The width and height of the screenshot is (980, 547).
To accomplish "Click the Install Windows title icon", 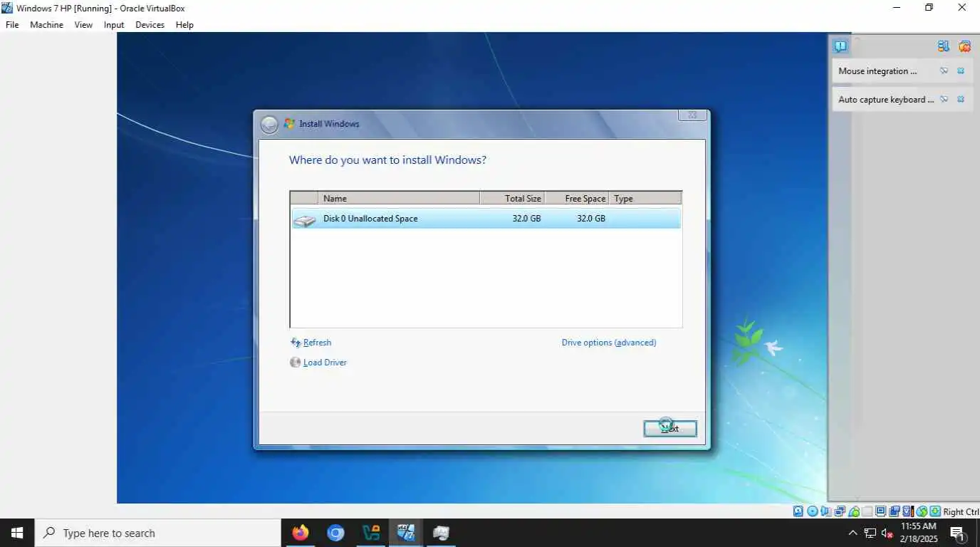I will (x=289, y=123).
